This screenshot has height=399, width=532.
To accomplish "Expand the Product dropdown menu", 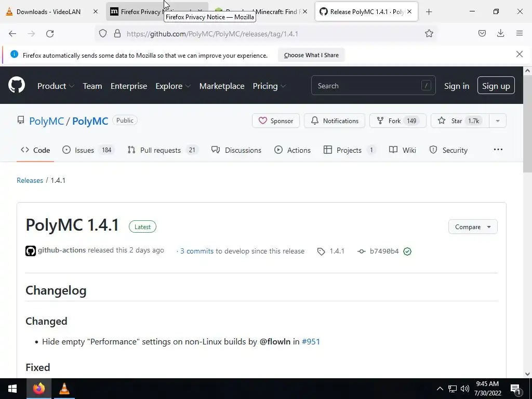I will (56, 86).
